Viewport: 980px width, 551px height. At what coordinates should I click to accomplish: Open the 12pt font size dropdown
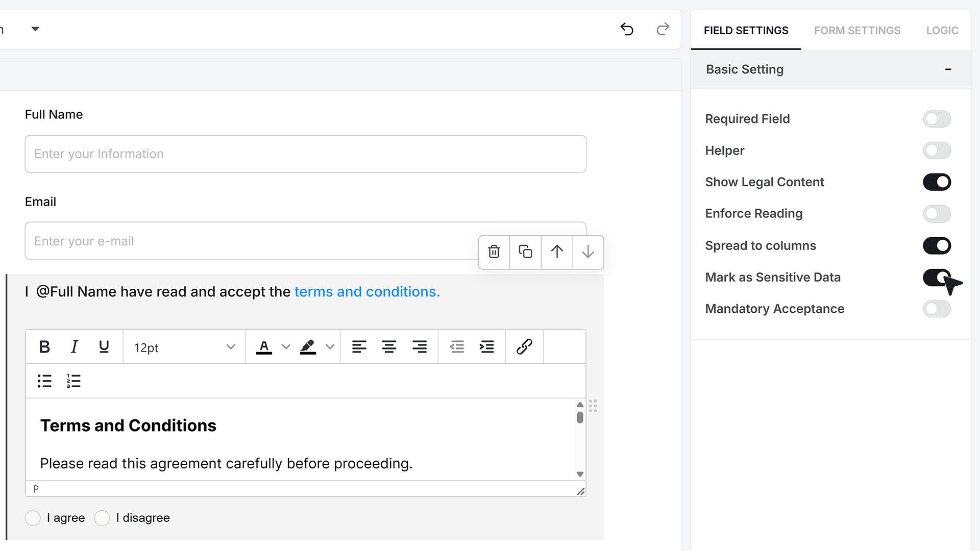[x=184, y=347]
